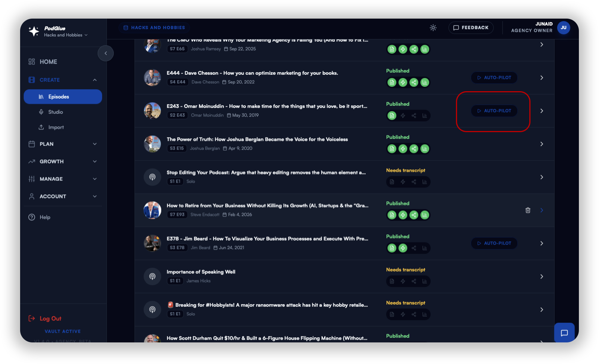Open Studio from the sidebar
Screen dimensions: 599x364
click(x=56, y=112)
